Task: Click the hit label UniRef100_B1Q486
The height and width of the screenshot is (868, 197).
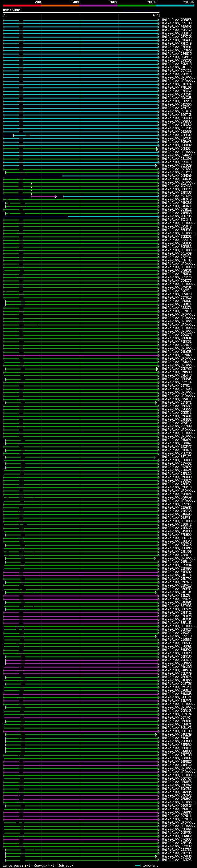Action: point(177,40)
